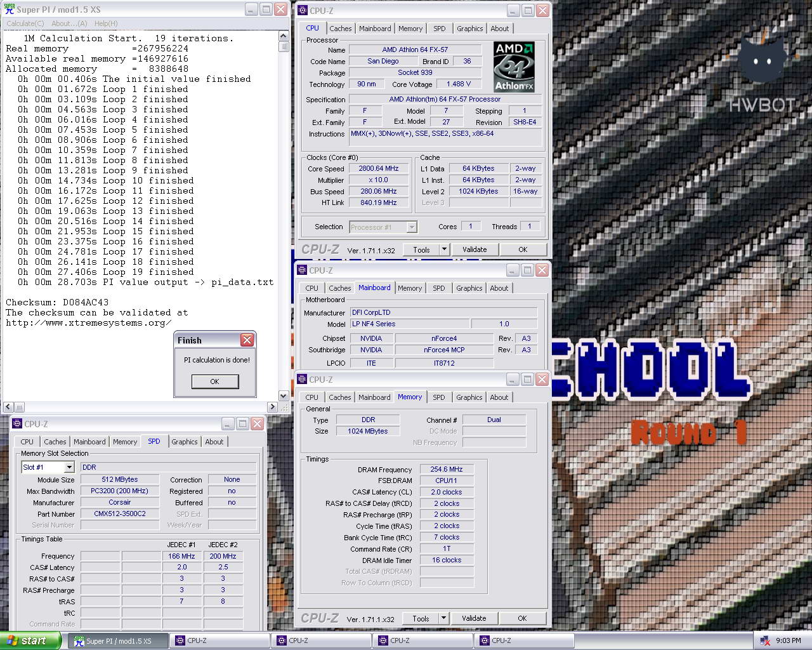Select Memory tab in SPD CPU-Z window
Image resolution: width=812 pixels, height=650 pixels.
point(125,442)
